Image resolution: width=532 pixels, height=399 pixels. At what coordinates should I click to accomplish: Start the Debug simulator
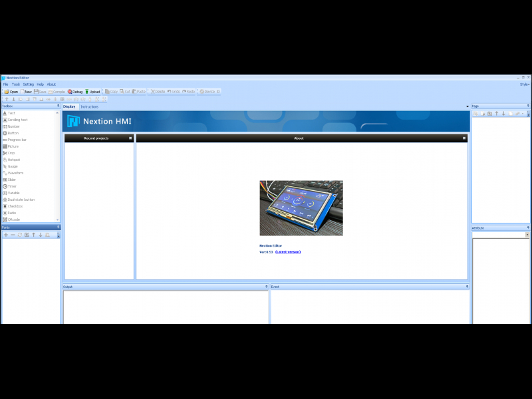[x=75, y=92]
